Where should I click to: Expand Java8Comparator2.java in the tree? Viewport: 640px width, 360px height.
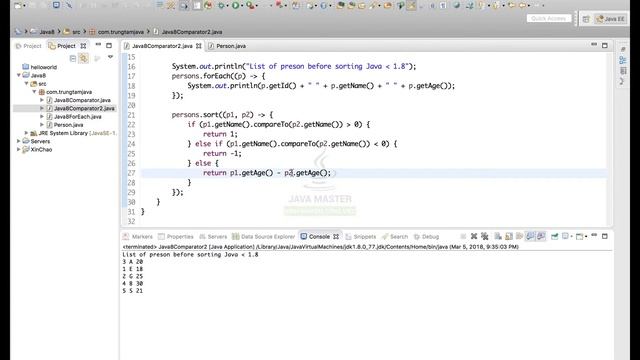coord(42,108)
